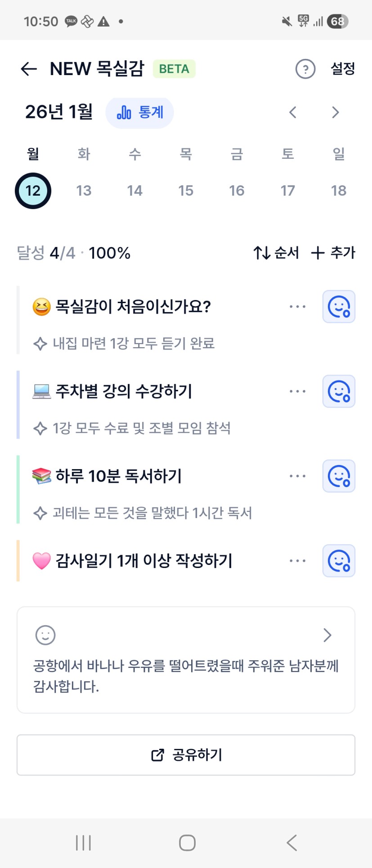Toggle completion face for 감사일기 1개 이상 작성하기

point(339,561)
